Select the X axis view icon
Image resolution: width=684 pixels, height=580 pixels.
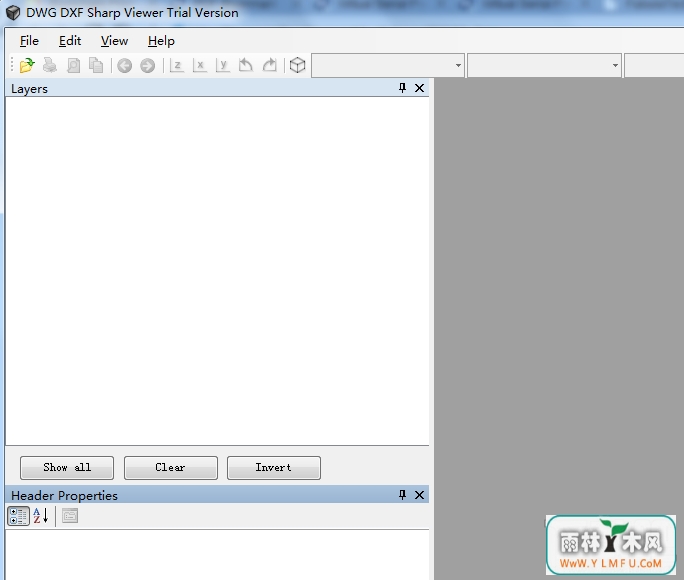click(199, 65)
